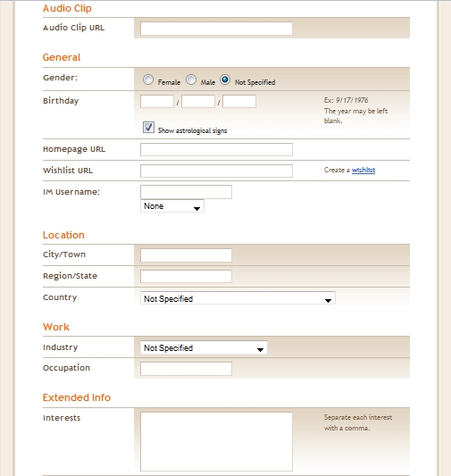Open the IM service None dropdown
The height and width of the screenshot is (476, 451).
coord(172,206)
